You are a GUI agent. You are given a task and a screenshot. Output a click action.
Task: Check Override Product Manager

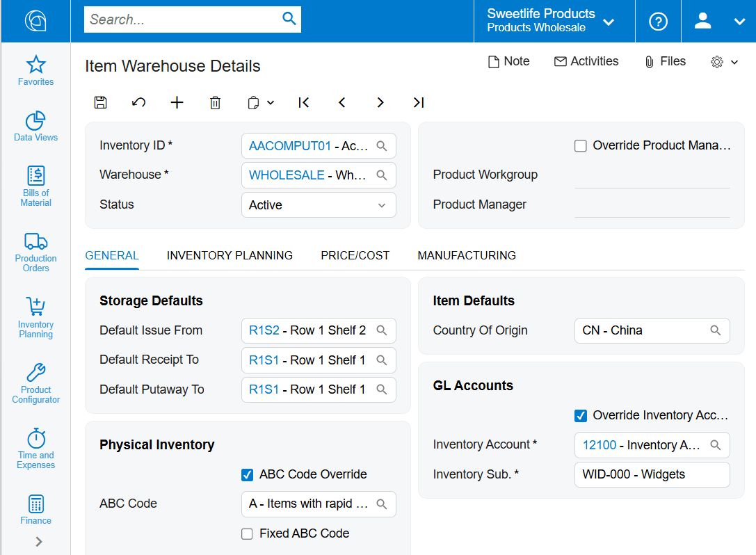(x=581, y=145)
